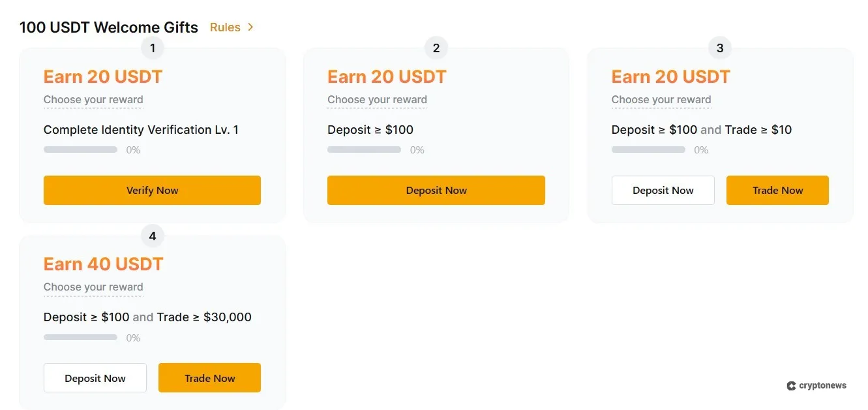Viewport: 868px width, 410px height.
Task: Select the step 4 number badge
Action: pyautogui.click(x=152, y=236)
